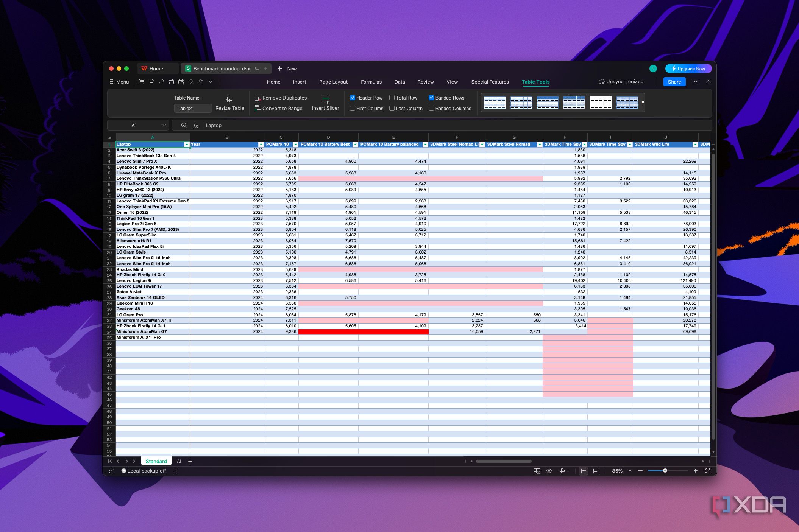The height and width of the screenshot is (532, 799).
Task: Open the Year column filter dropdown
Action: pos(261,145)
